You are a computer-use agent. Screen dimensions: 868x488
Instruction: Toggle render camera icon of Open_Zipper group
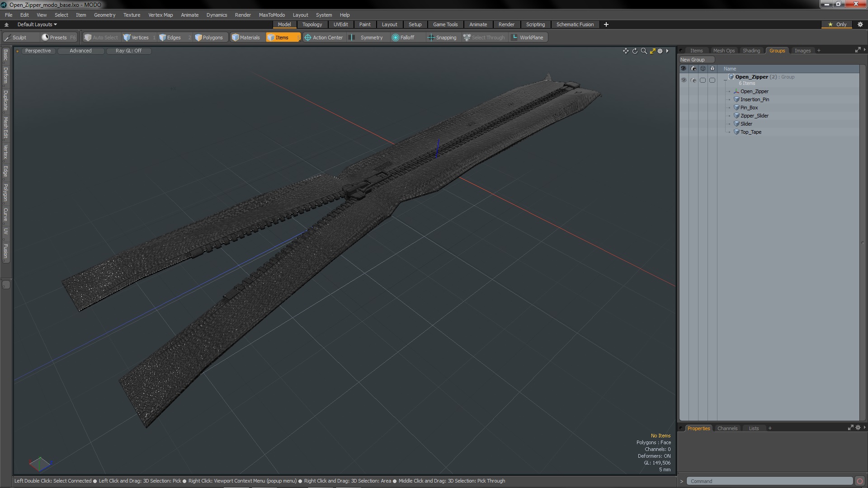click(x=693, y=80)
